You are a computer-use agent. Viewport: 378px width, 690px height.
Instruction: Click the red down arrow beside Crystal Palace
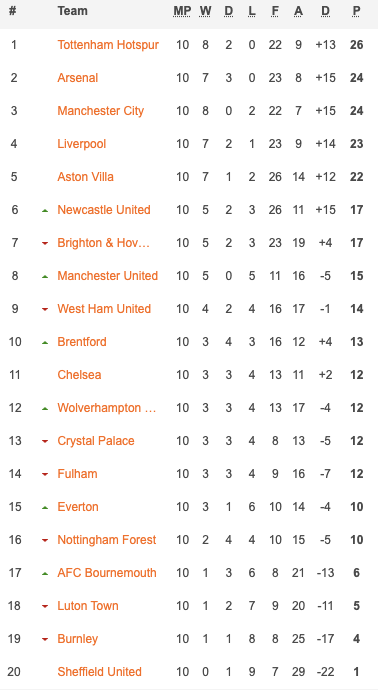44,442
